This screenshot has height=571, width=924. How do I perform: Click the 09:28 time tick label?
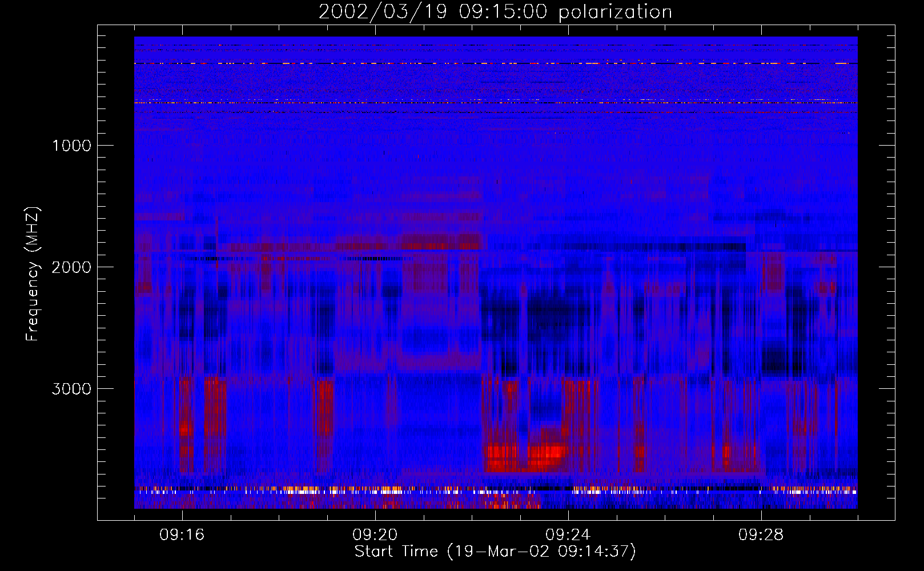(761, 535)
